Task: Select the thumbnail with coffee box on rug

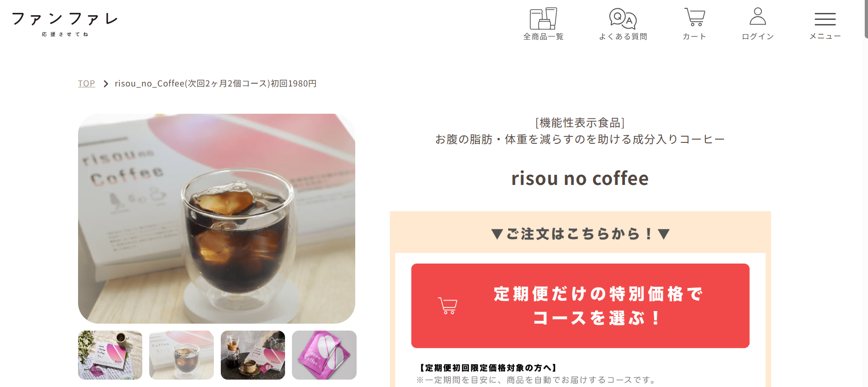Action: (x=110, y=355)
